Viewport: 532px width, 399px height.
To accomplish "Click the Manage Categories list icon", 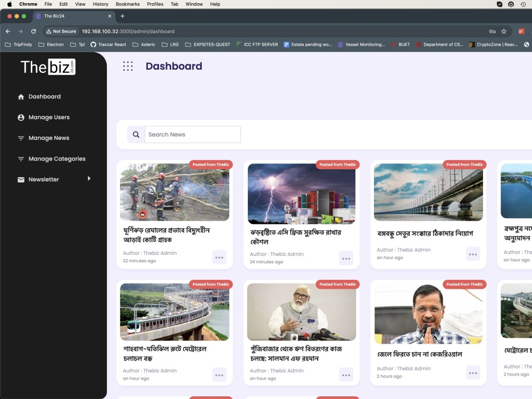I will coord(21,159).
